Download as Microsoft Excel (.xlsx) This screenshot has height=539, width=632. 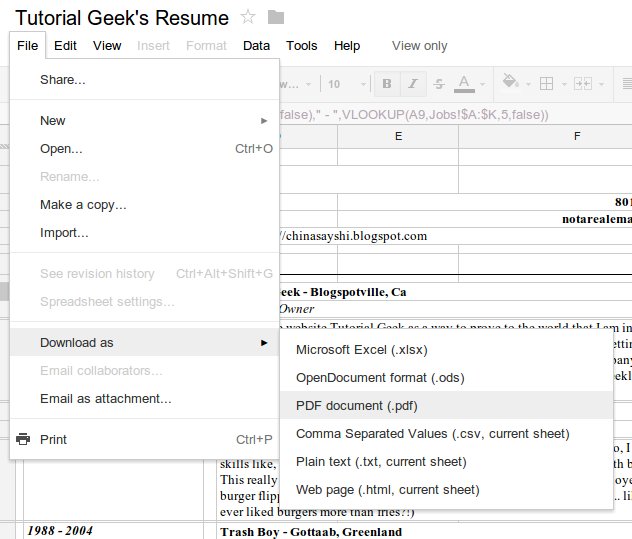446,350
